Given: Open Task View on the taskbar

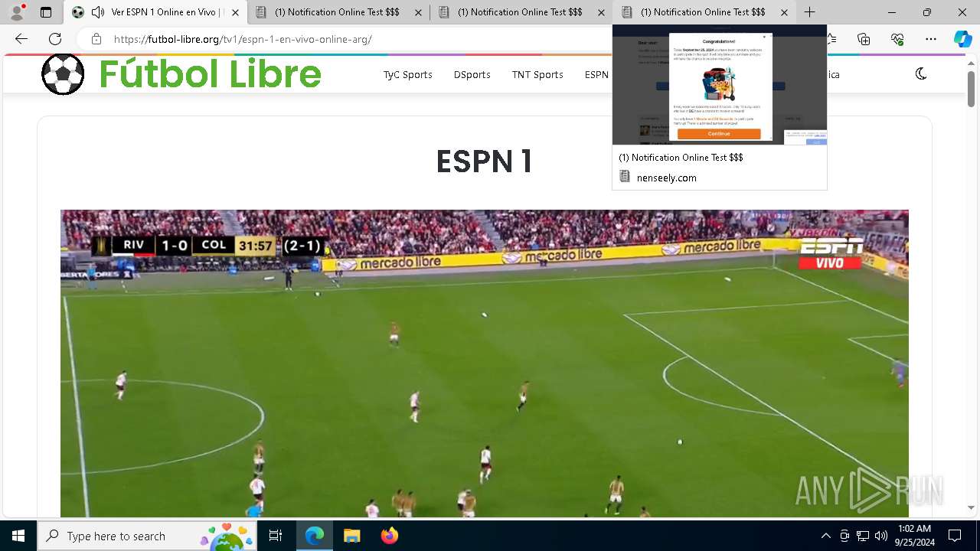Looking at the screenshot, I should pos(276,536).
